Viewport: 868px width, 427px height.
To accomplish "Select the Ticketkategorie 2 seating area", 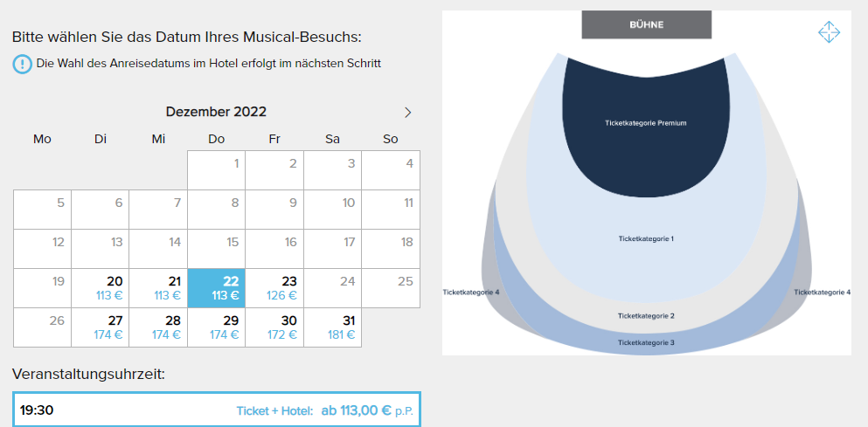I will (645, 316).
